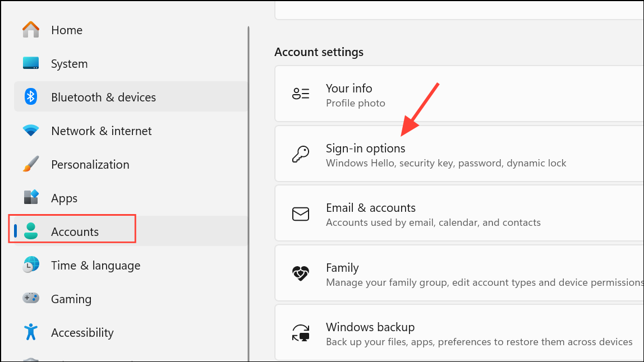Click the Apps icon in sidebar
Image resolution: width=644 pixels, height=362 pixels.
(x=31, y=198)
